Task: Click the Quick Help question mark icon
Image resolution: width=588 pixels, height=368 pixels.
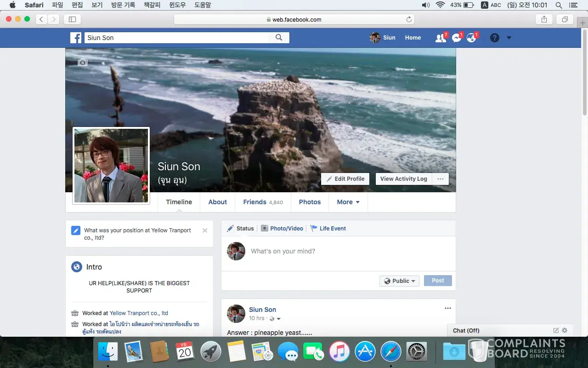Action: (494, 38)
